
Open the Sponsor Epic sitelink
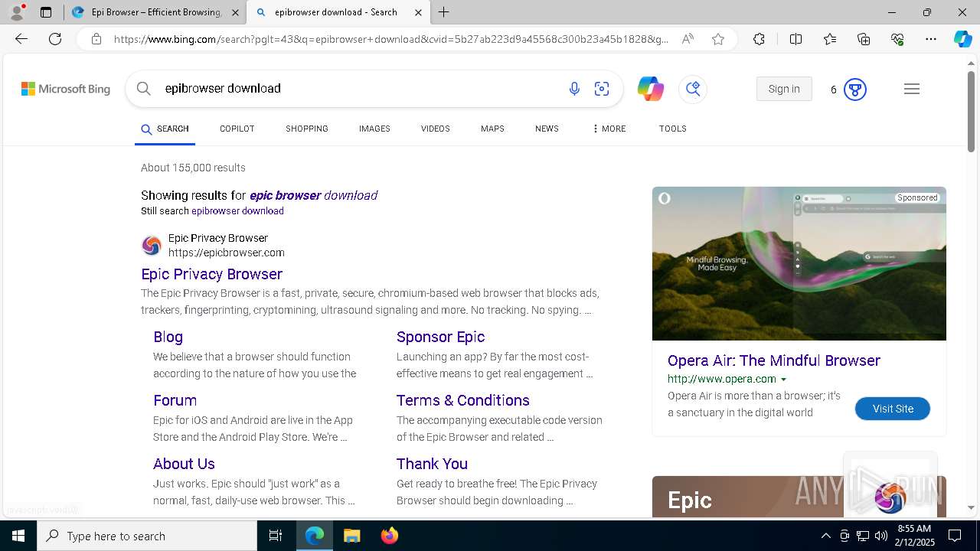[440, 337]
